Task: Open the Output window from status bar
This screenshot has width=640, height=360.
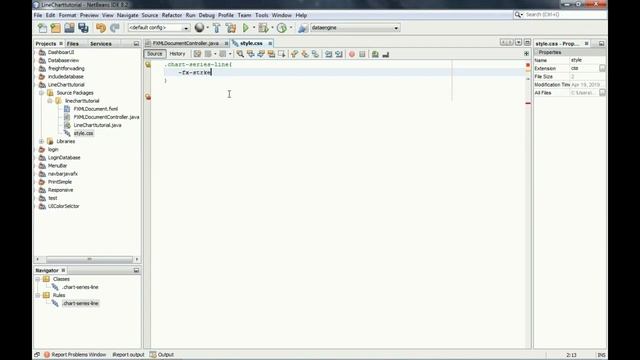Action: click(162, 355)
